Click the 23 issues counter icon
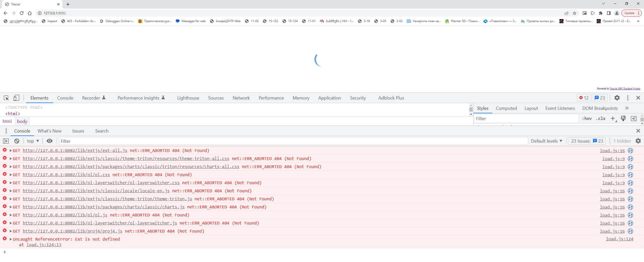 pyautogui.click(x=600, y=98)
